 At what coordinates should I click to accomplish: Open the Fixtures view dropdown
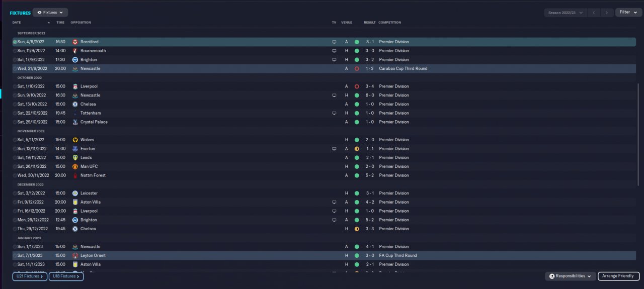point(50,13)
